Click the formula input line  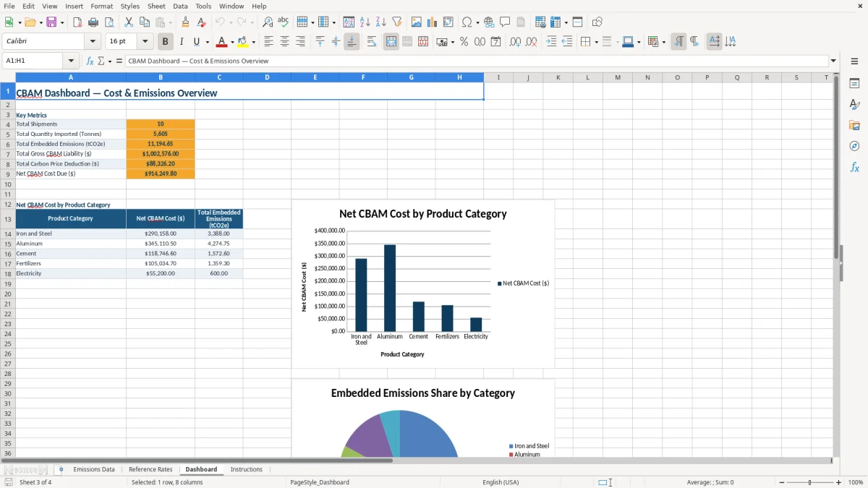(477, 61)
